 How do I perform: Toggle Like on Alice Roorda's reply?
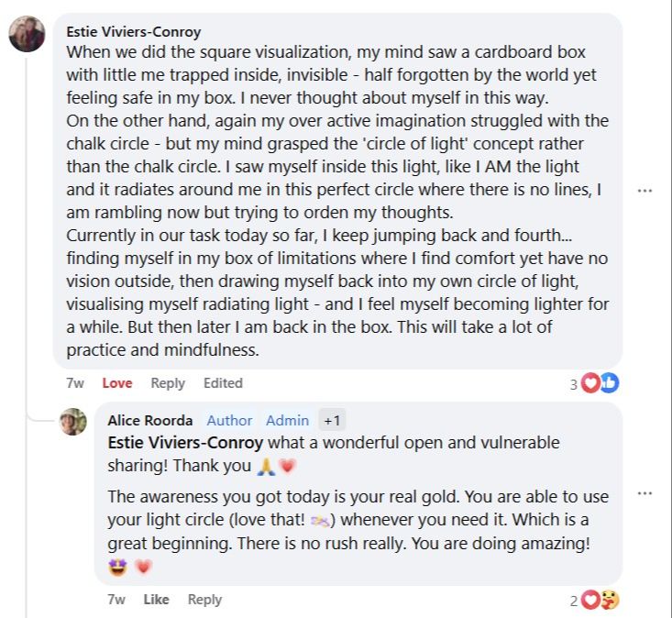pyautogui.click(x=157, y=600)
